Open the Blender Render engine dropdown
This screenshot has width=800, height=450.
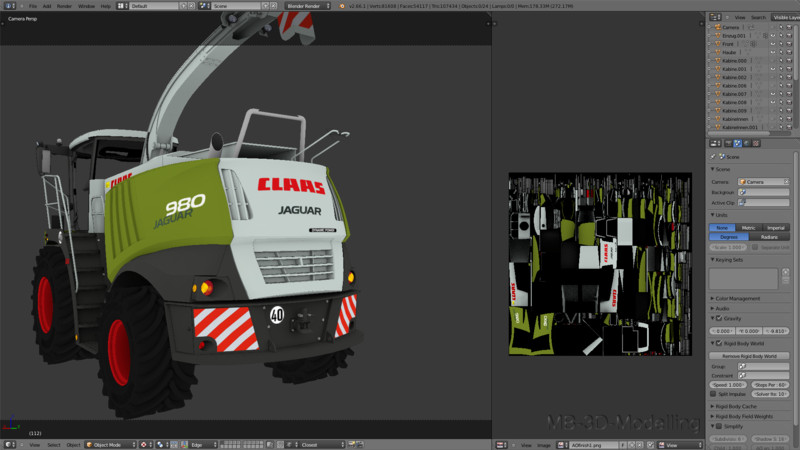(x=308, y=6)
